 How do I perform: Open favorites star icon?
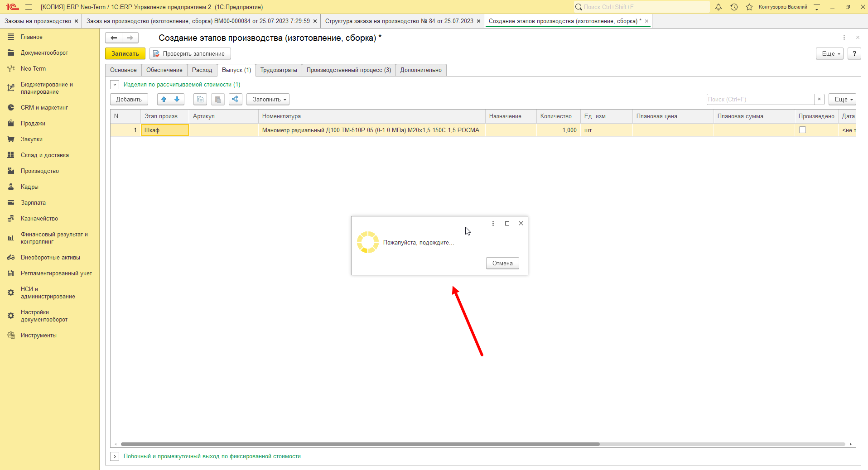point(749,7)
